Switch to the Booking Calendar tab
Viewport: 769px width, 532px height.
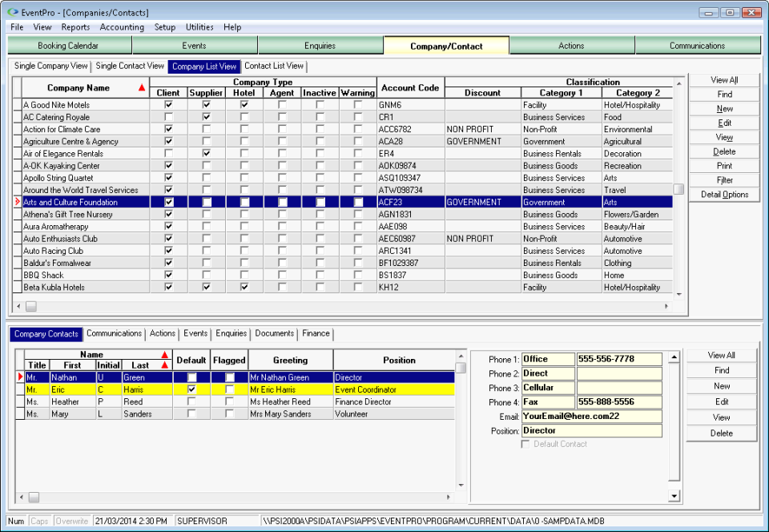point(70,46)
